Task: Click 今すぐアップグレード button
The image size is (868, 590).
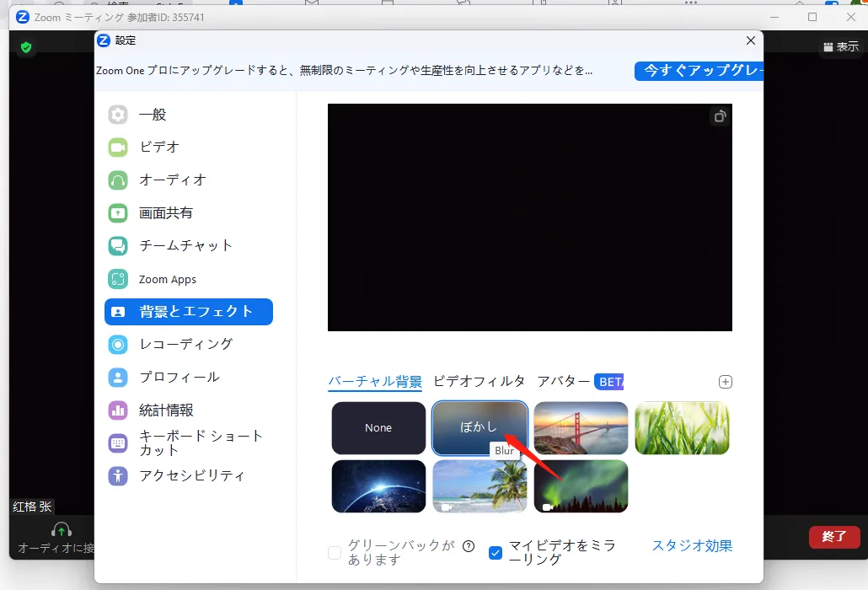Action: point(699,71)
